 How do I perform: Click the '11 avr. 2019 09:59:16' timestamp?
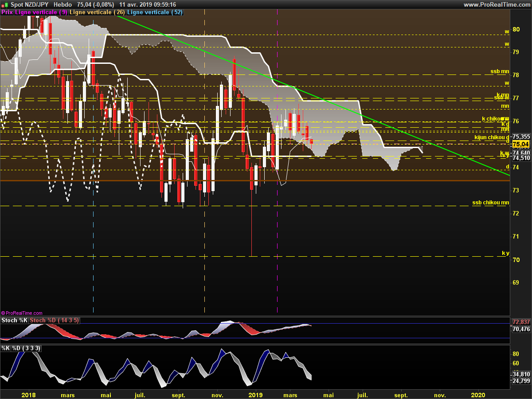pos(148,4)
